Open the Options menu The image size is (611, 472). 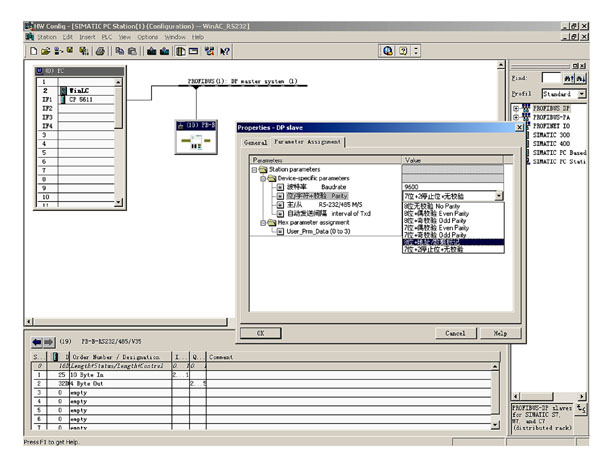point(147,37)
